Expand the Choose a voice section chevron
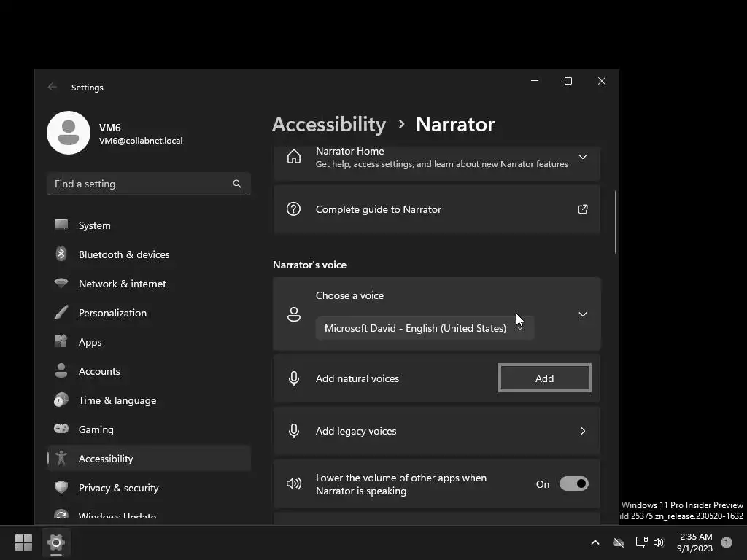Screen dimensions: 747x560 [583, 314]
